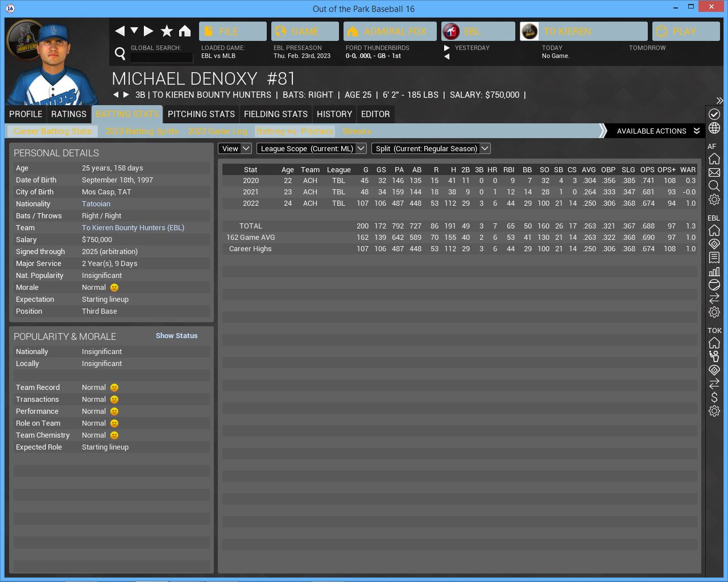728x582 pixels.
Task: Click the double-chevron sidebar collapse icon
Action: (719, 101)
